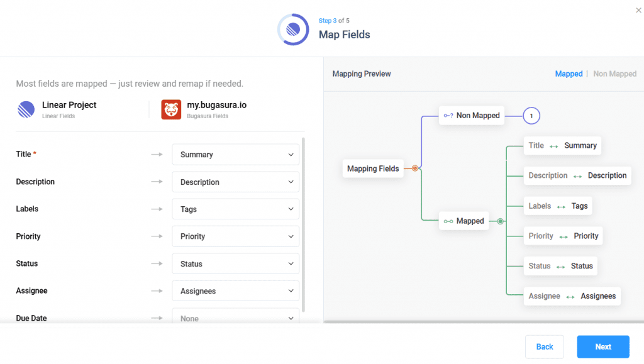
Task: Go back using the Back button
Action: pos(545,347)
